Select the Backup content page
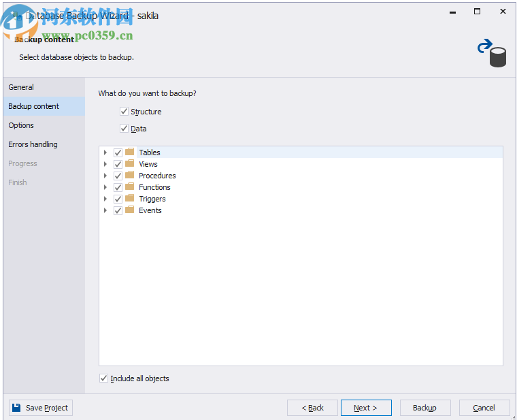 pyautogui.click(x=44, y=106)
